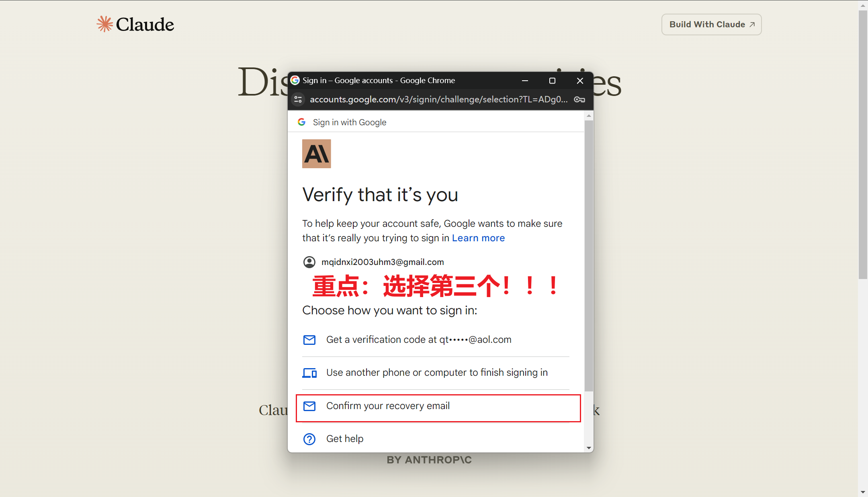Click the Anthropic app logo thumbnail
The height and width of the screenshot is (497, 868).
[316, 154]
